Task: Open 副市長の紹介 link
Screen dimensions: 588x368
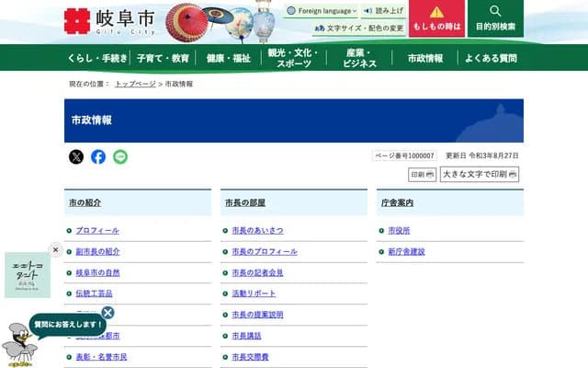Action: tap(97, 251)
